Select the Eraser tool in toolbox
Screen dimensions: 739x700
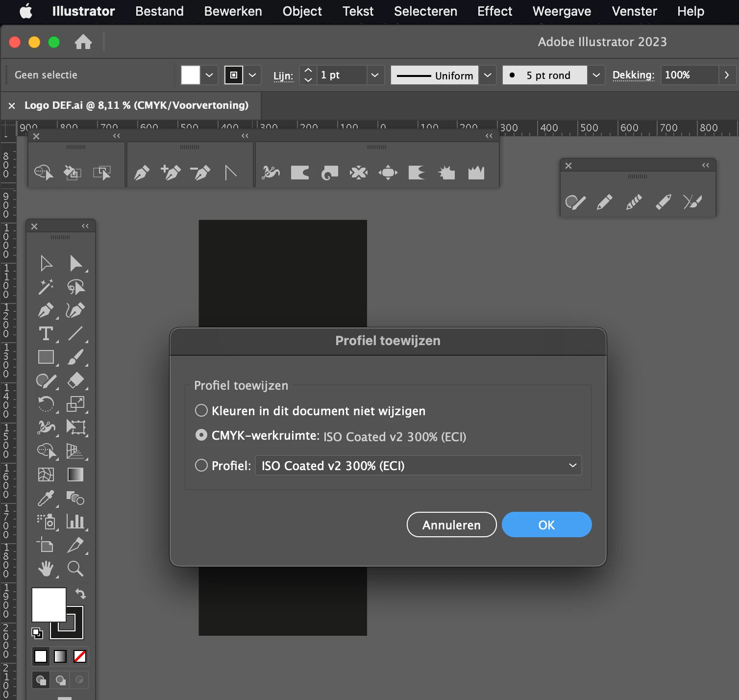click(x=75, y=380)
